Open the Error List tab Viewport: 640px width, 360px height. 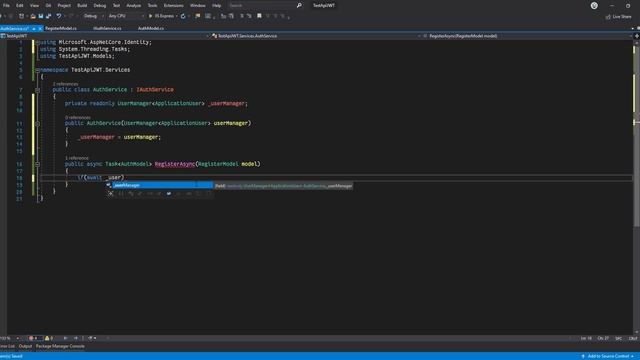pyautogui.click(x=7, y=346)
